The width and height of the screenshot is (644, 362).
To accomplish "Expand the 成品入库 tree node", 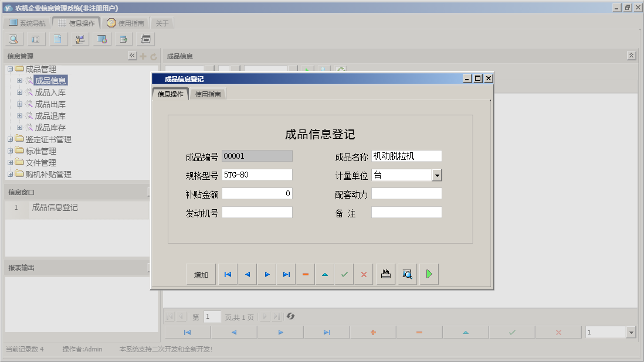I will coord(19,92).
